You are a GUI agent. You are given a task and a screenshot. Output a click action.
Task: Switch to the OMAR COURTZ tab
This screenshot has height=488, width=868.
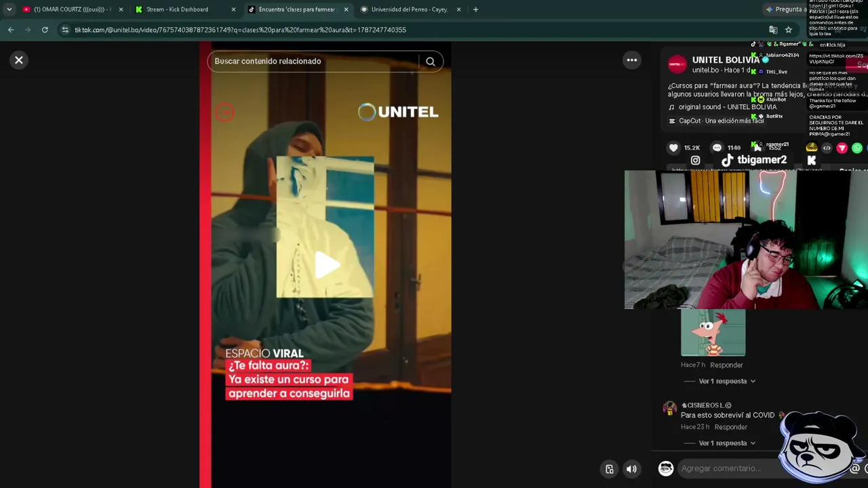click(72, 9)
